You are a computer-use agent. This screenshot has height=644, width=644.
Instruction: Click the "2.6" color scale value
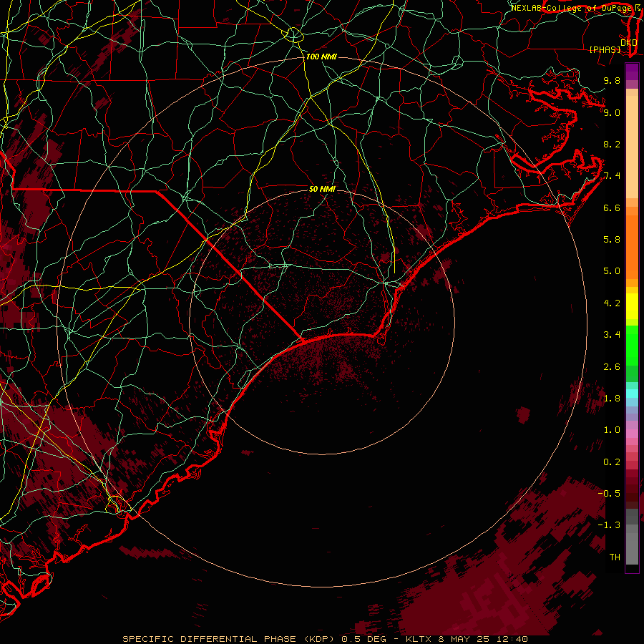612,367
